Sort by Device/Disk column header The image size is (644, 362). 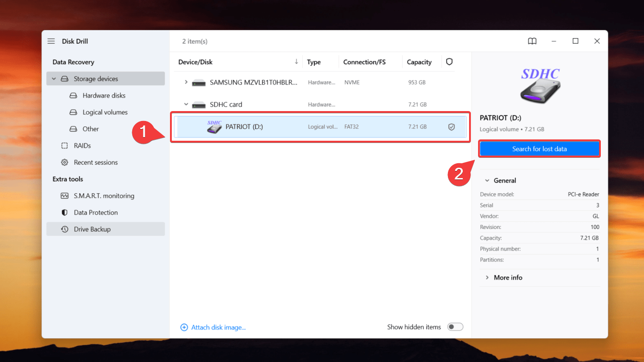point(195,62)
